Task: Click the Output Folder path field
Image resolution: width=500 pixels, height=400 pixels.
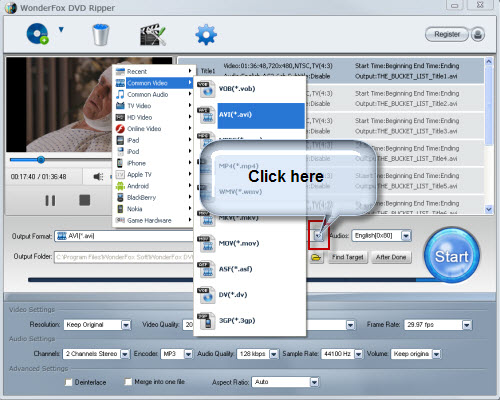Action: pyautogui.click(x=124, y=257)
